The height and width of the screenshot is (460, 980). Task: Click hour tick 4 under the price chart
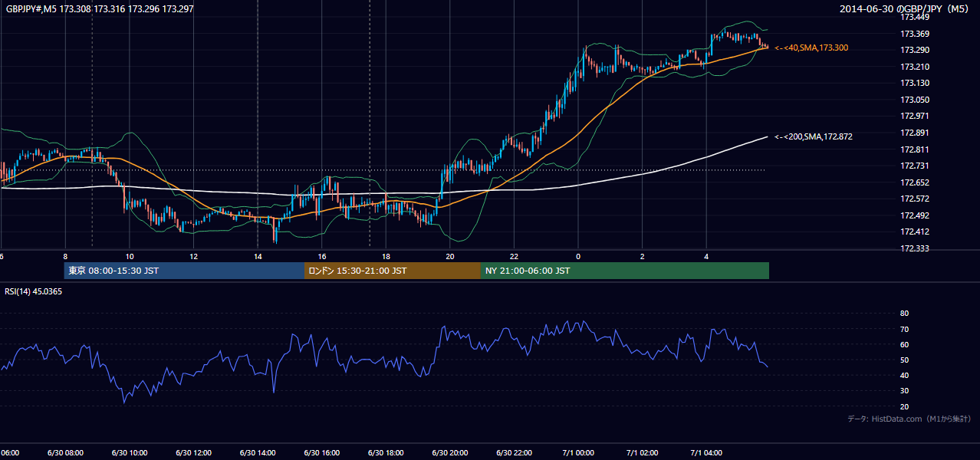click(x=706, y=256)
